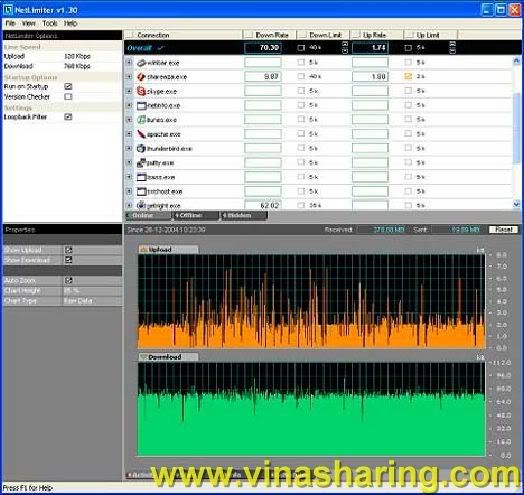This screenshot has height=495, width=524.
Task: Expand the shareaza.exe connection row
Action: [x=129, y=77]
